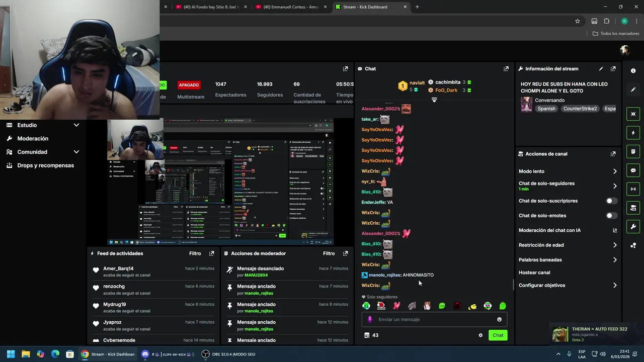Toggle the broadcast signal sidebar icon

(633, 189)
